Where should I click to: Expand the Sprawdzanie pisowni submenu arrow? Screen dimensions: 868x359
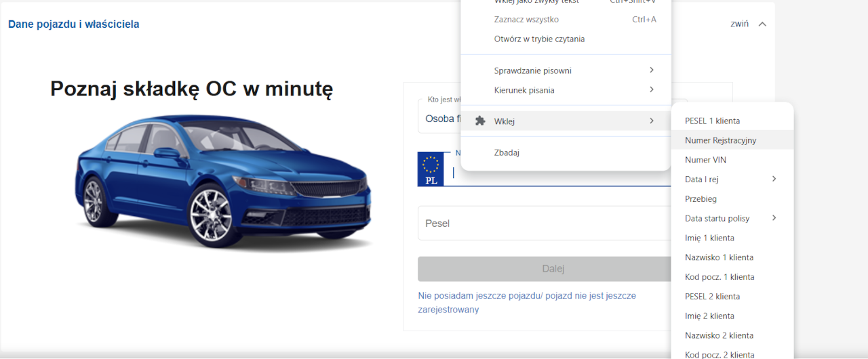(651, 70)
